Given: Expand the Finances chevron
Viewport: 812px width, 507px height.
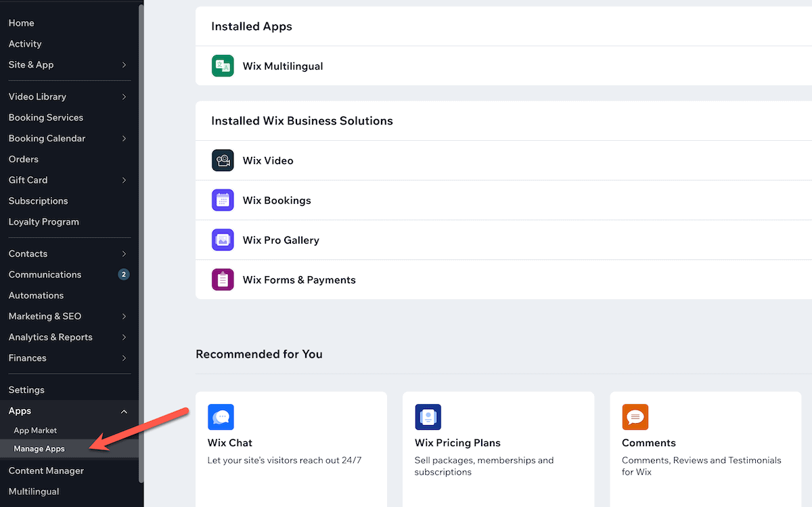Looking at the screenshot, I should click(x=124, y=358).
